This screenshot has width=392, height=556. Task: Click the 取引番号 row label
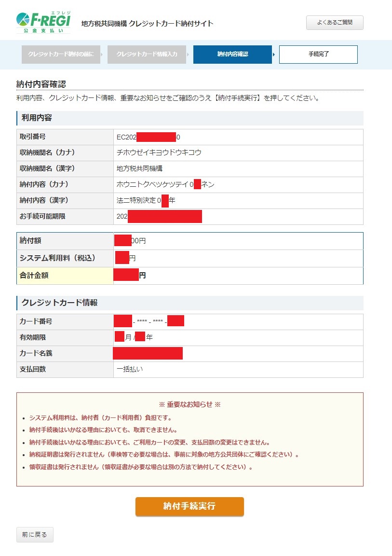pos(33,137)
